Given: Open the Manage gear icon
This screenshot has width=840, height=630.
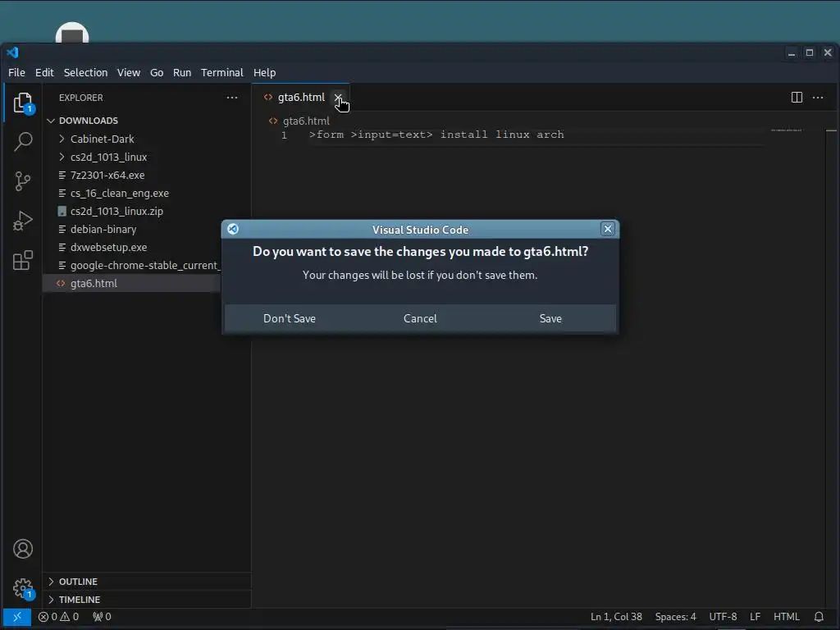Looking at the screenshot, I should (22, 589).
